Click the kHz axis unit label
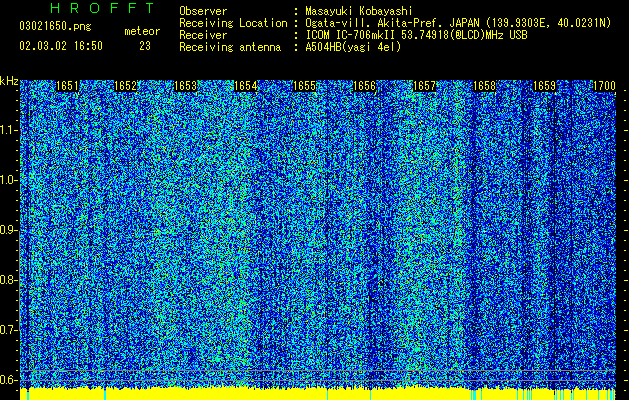This screenshot has width=629, height=400. 9,81
